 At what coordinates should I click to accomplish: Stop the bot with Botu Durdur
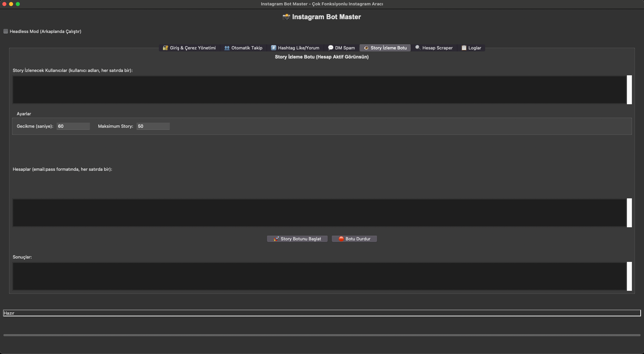354,239
